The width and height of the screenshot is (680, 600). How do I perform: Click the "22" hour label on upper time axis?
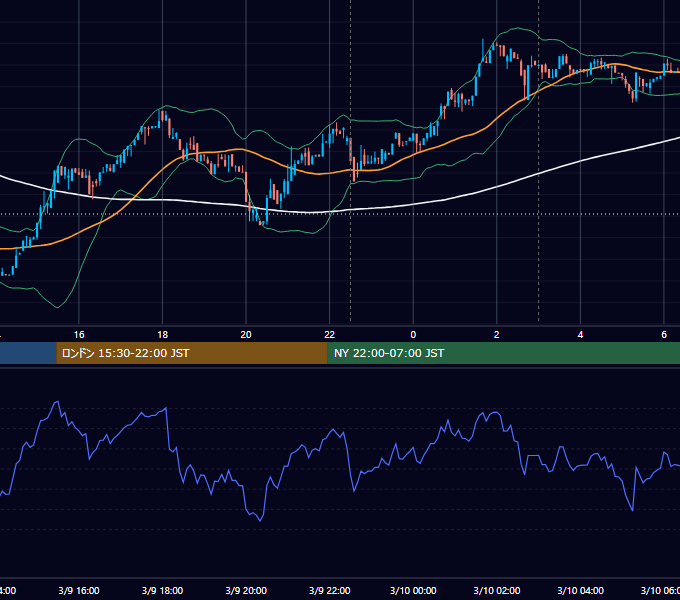330,335
